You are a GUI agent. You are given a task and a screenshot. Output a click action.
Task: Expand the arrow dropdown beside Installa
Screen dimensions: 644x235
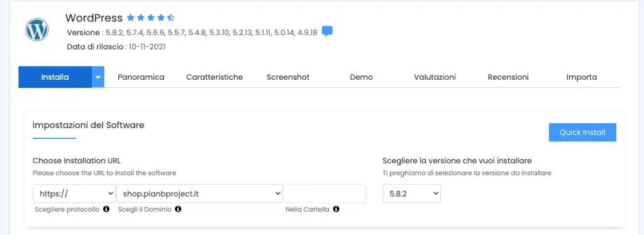98,77
